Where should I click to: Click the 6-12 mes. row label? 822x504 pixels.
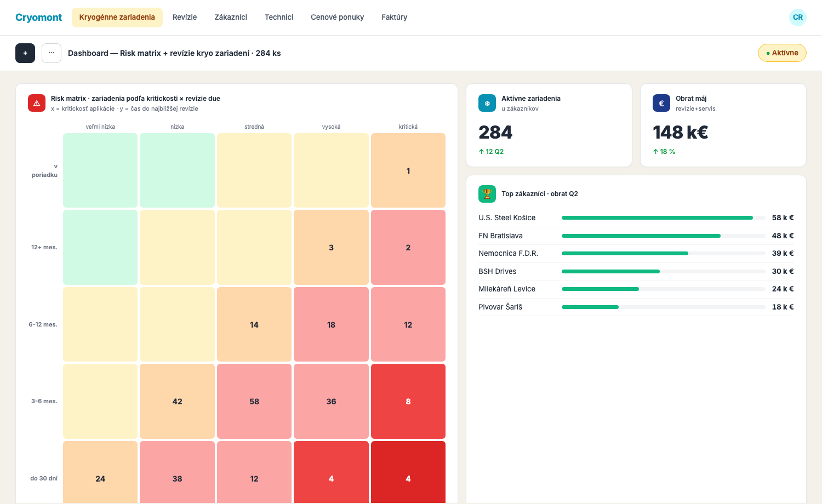[x=43, y=324]
